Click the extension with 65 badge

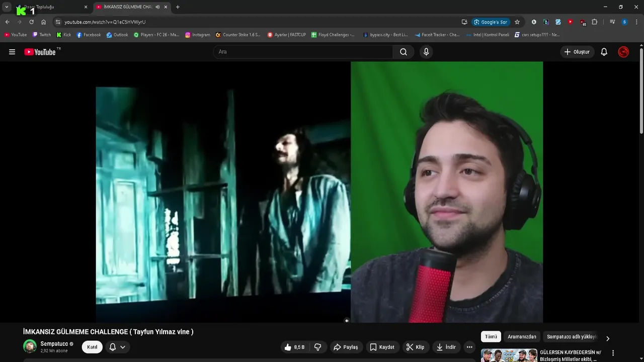click(x=583, y=22)
